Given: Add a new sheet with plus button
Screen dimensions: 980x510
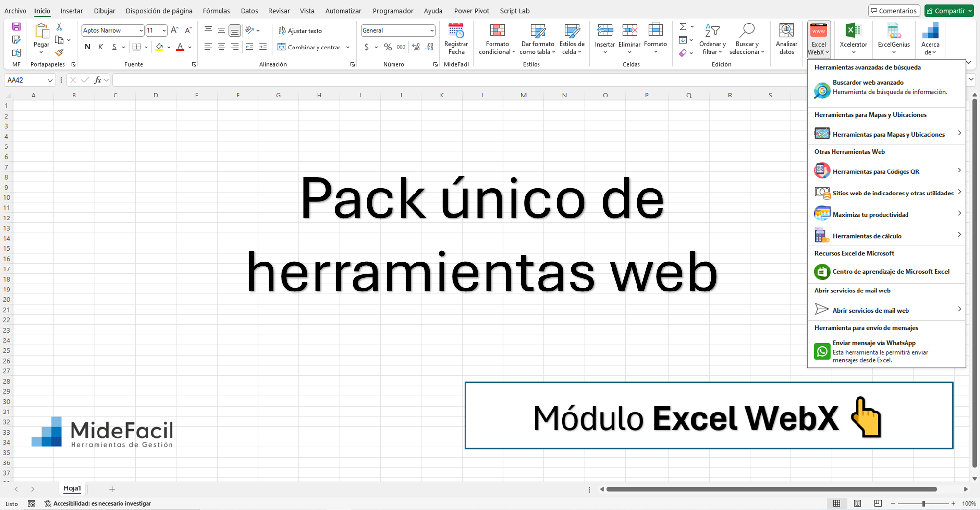Looking at the screenshot, I should pos(112,489).
